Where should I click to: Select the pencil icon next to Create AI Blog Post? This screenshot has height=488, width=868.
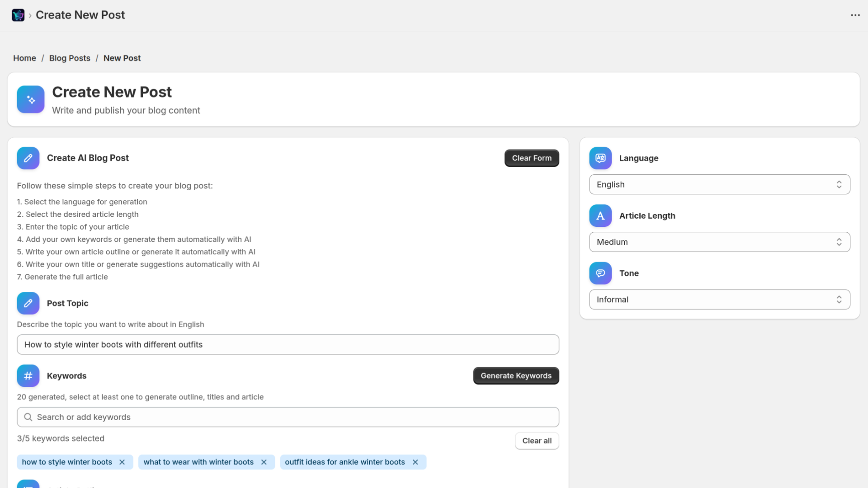click(28, 158)
